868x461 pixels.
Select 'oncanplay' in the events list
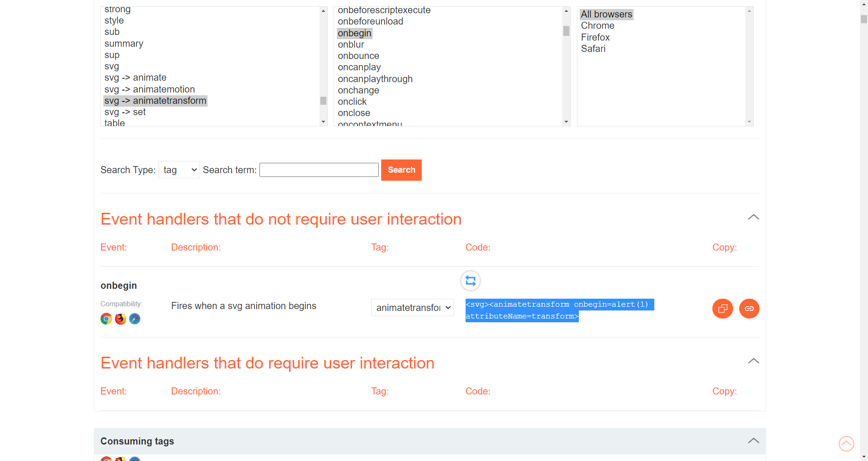pos(359,67)
